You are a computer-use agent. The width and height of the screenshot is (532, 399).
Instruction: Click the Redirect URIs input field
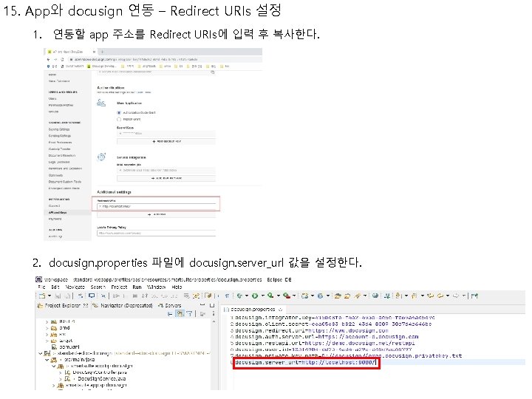[x=157, y=206]
